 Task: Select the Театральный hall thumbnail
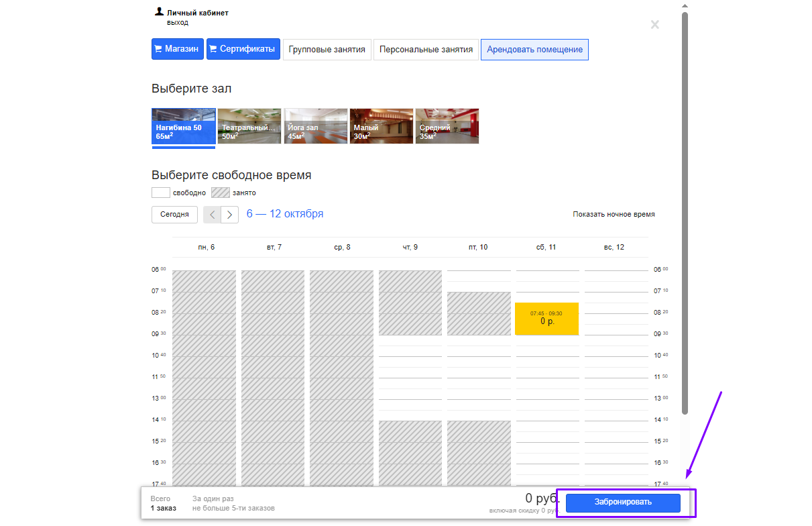tap(249, 126)
